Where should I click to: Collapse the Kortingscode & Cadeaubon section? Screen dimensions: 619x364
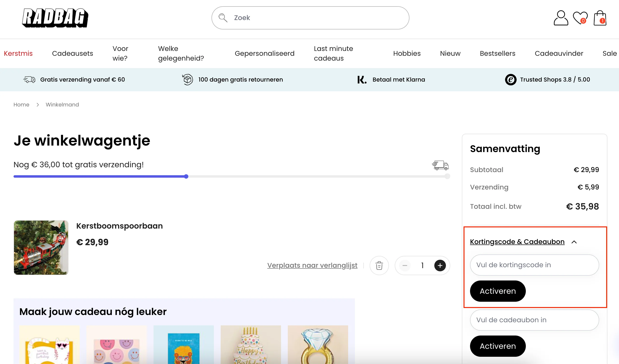(x=575, y=242)
